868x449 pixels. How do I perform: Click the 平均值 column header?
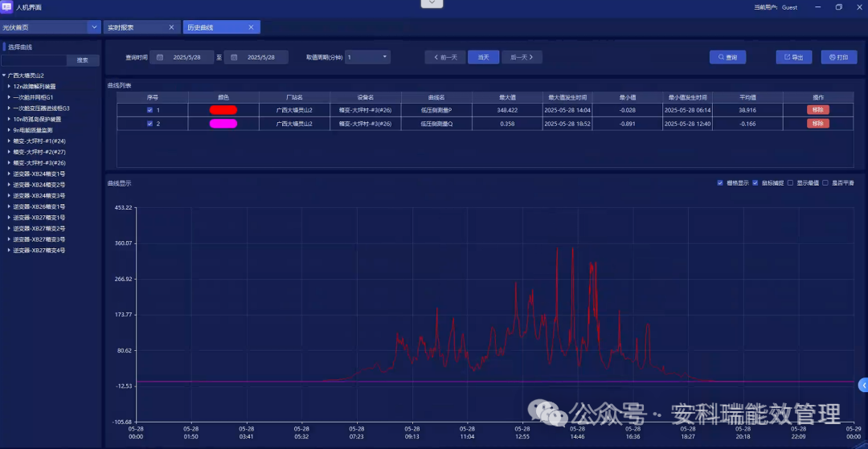(747, 97)
